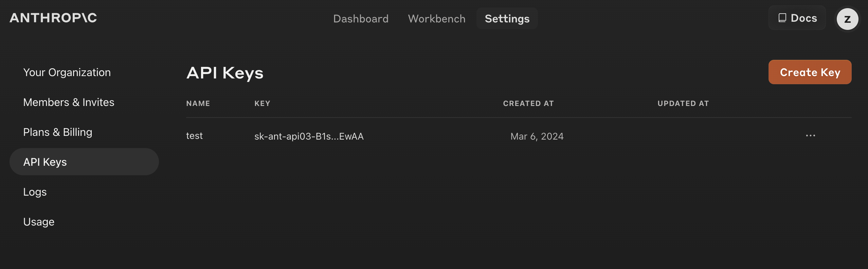Open the Z user avatar menu
This screenshot has width=868, height=269.
tap(847, 19)
